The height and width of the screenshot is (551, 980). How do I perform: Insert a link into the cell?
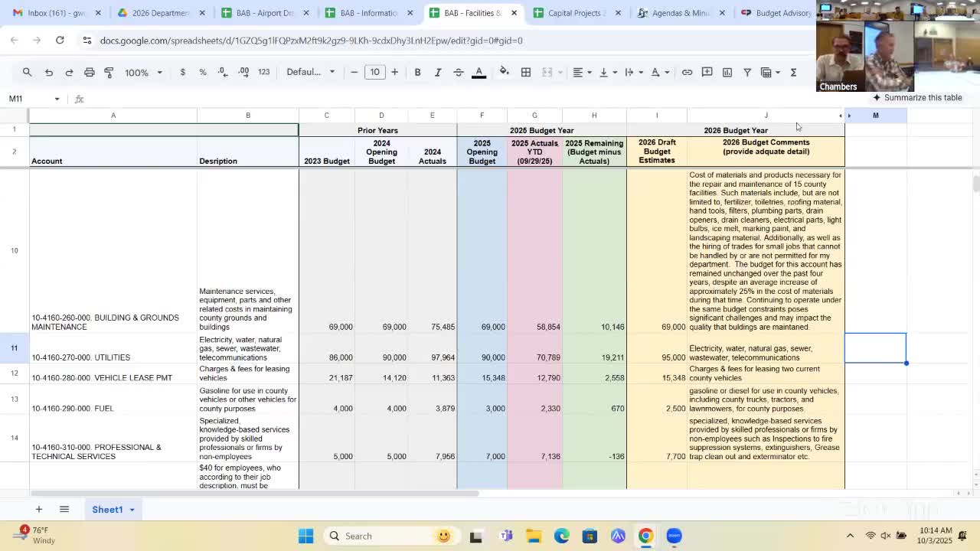(x=687, y=72)
